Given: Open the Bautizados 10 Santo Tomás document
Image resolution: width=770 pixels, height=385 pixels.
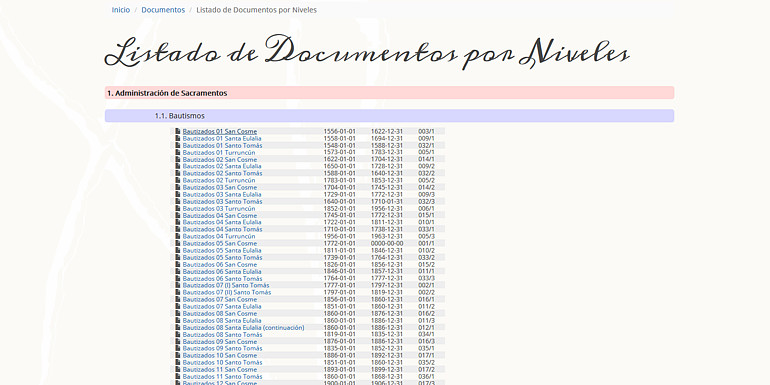Looking at the screenshot, I should [222, 362].
